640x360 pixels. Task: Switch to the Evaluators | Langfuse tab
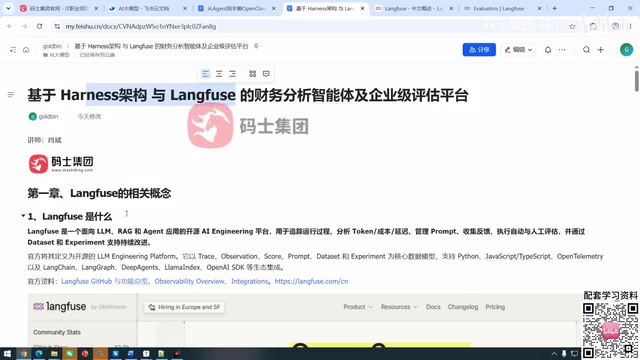point(498,8)
